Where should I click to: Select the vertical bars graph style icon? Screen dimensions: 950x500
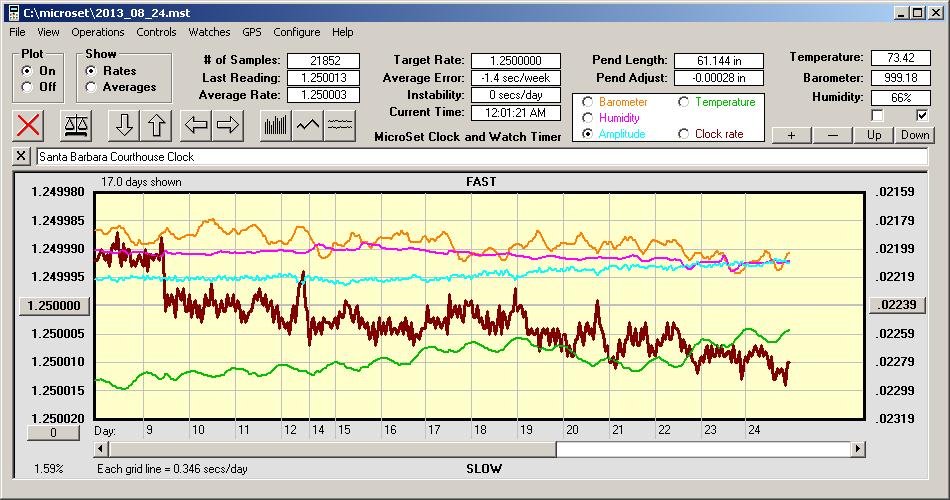[x=276, y=125]
